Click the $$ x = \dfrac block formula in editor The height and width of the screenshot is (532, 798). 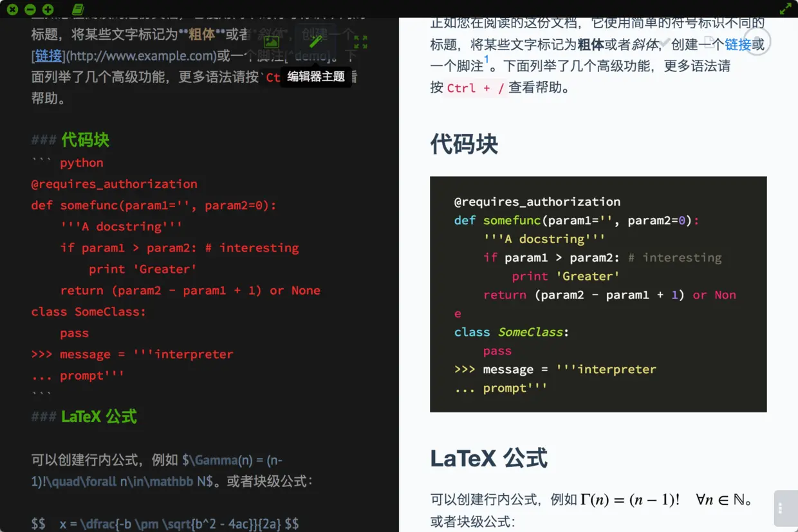point(165,524)
